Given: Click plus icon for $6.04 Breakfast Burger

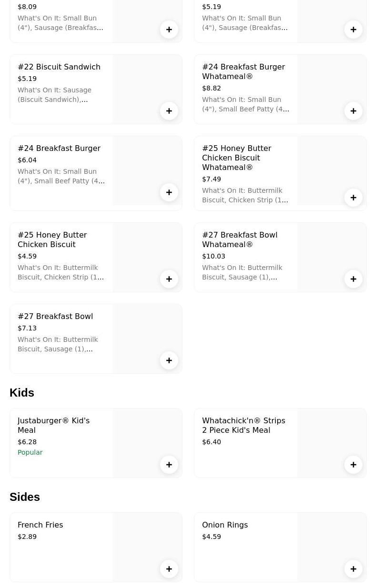Looking at the screenshot, I should (169, 192).
